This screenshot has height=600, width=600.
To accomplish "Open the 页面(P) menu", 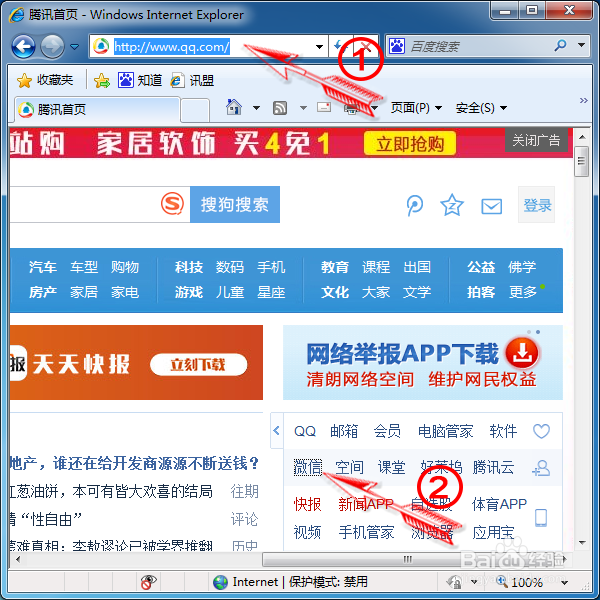I will click(x=416, y=108).
